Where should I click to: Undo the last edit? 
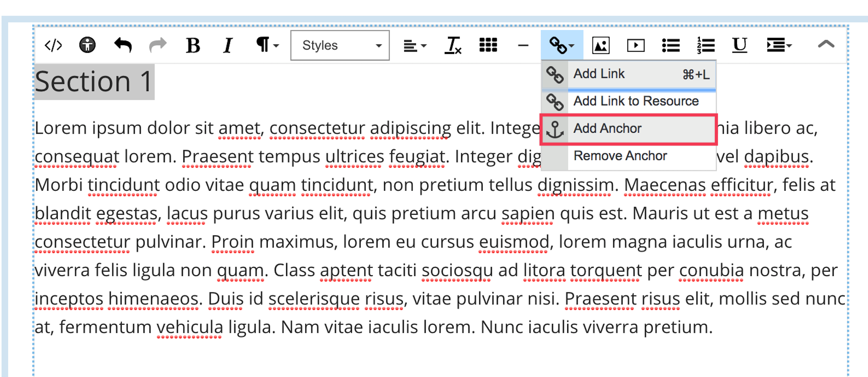coord(123,45)
